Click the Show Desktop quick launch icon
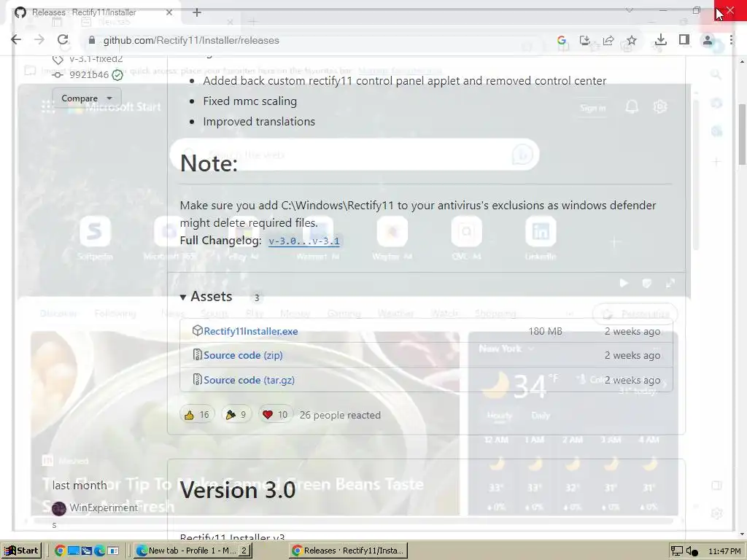This screenshot has height=560, width=747. click(x=74, y=551)
